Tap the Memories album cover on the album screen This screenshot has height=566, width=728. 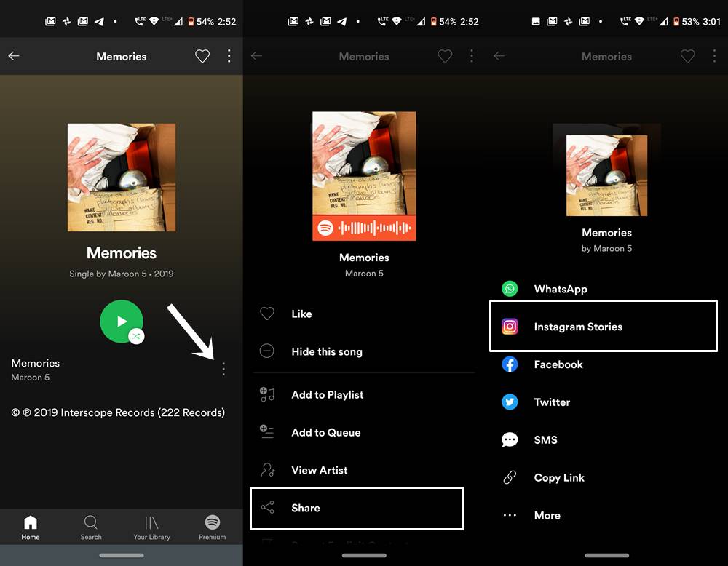pos(122,178)
